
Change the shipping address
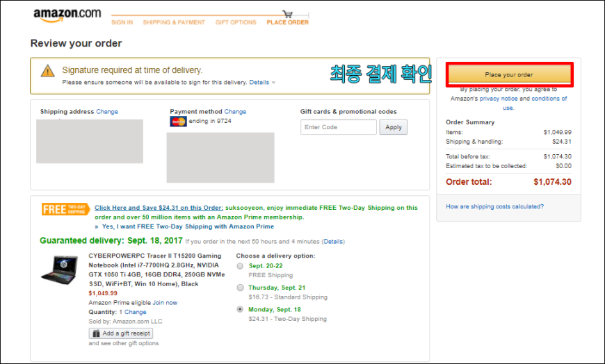107,111
